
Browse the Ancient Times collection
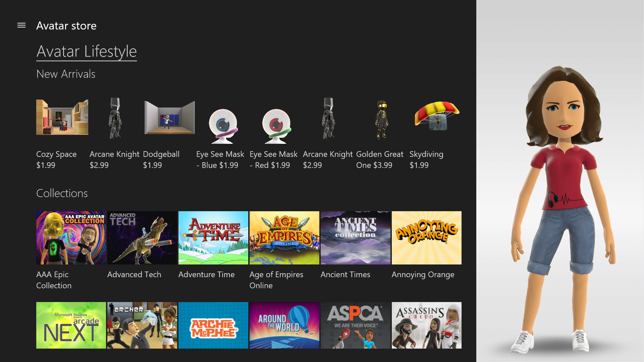[x=355, y=238]
